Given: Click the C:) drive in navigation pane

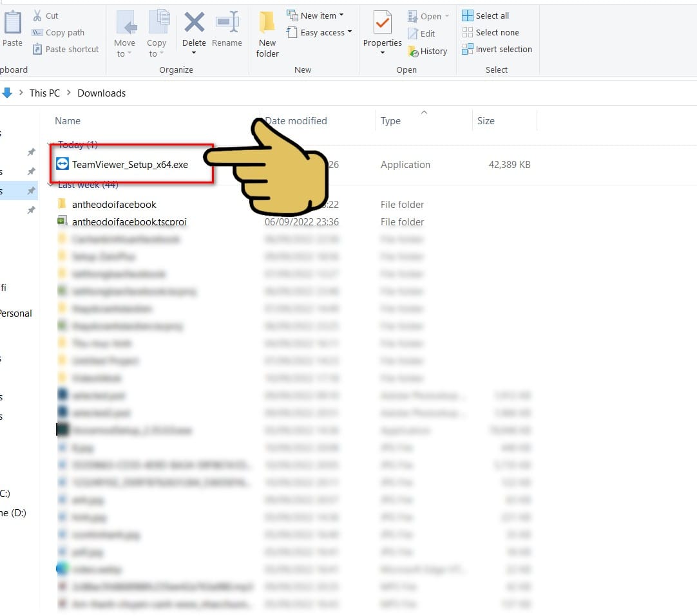Looking at the screenshot, I should coord(5,494).
